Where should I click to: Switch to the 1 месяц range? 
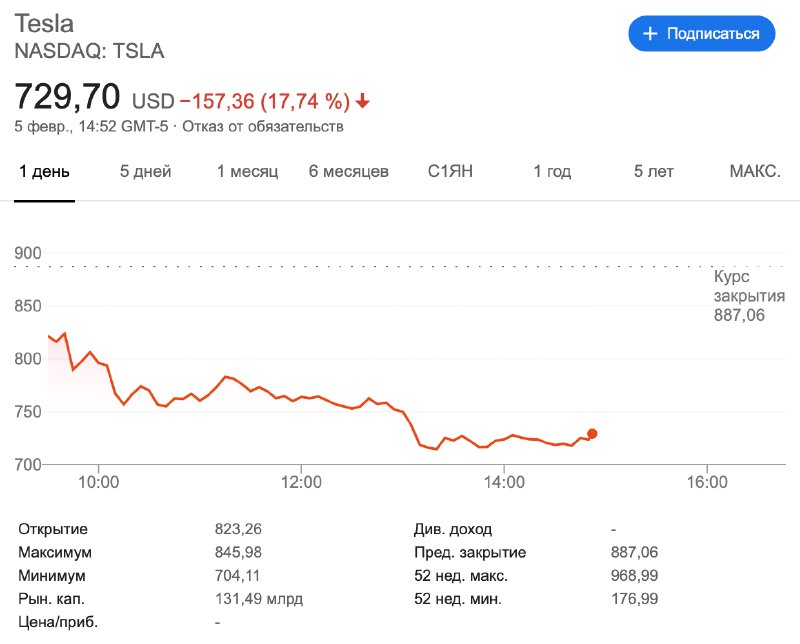[247, 171]
